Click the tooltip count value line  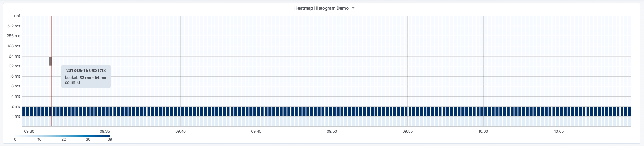point(73,82)
